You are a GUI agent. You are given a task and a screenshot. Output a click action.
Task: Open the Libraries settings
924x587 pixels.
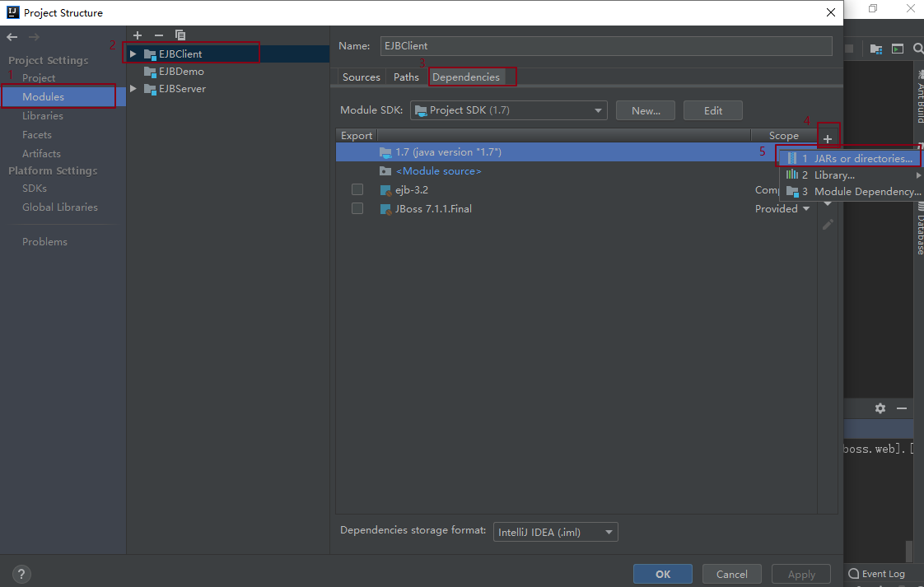click(x=43, y=115)
